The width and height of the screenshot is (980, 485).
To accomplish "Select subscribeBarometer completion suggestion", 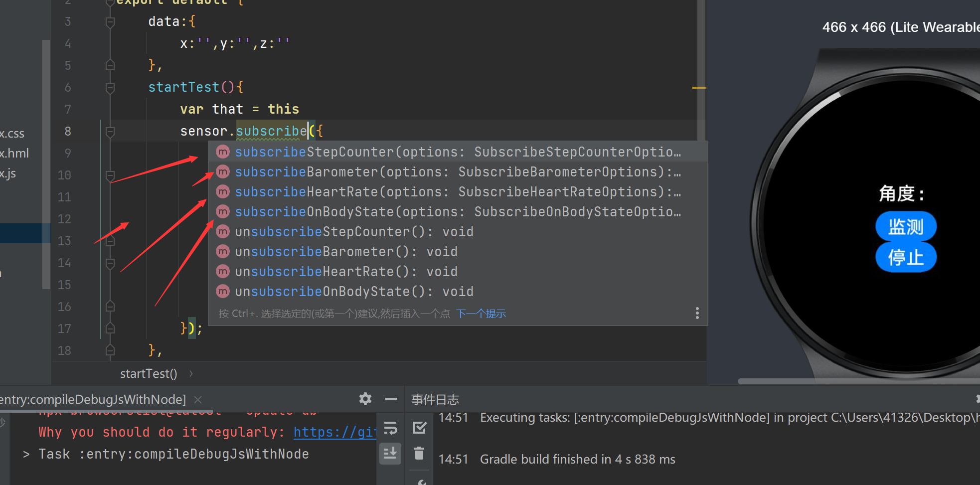I will point(458,172).
